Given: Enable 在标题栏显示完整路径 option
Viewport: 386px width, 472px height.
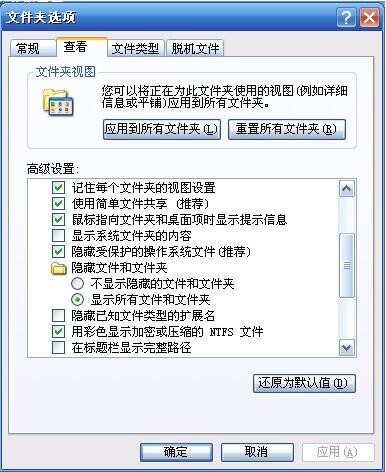Looking at the screenshot, I should tap(58, 348).
